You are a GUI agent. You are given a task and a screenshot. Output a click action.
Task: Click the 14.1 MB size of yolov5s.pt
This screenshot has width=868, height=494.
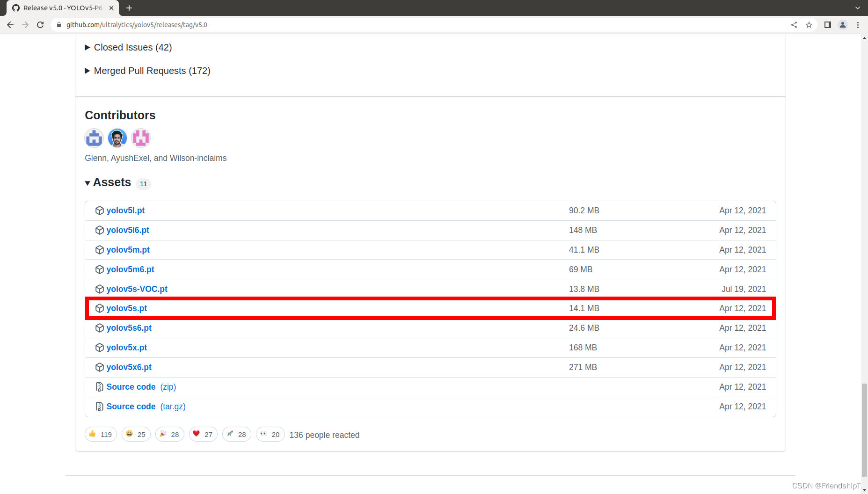(x=584, y=308)
